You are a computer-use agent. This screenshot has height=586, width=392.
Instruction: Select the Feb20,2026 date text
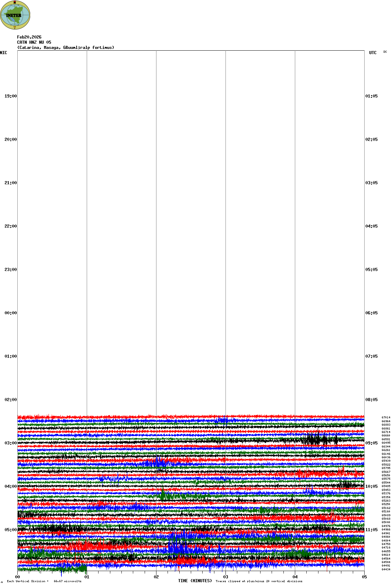click(x=29, y=37)
